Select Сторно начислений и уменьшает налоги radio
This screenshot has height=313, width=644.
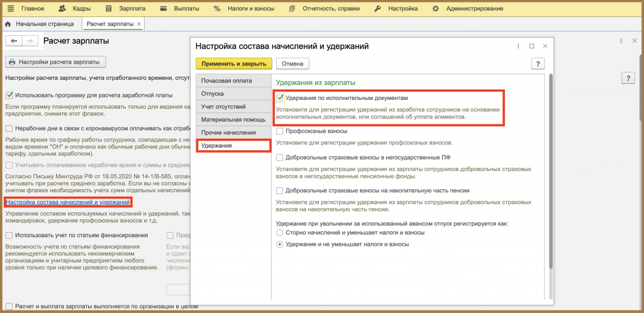click(280, 233)
